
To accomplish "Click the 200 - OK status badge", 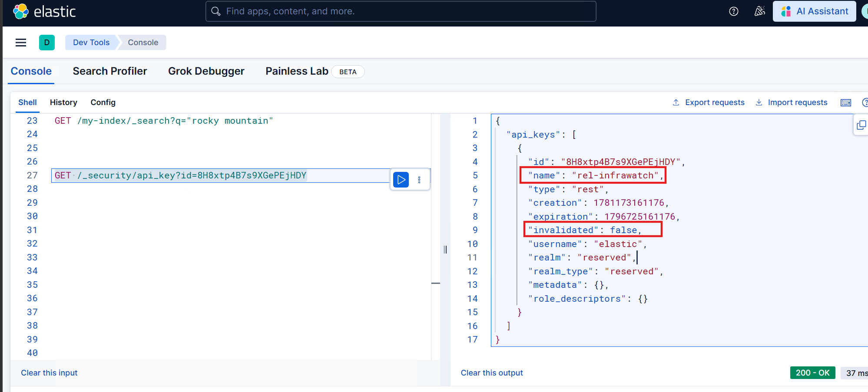I will [812, 373].
